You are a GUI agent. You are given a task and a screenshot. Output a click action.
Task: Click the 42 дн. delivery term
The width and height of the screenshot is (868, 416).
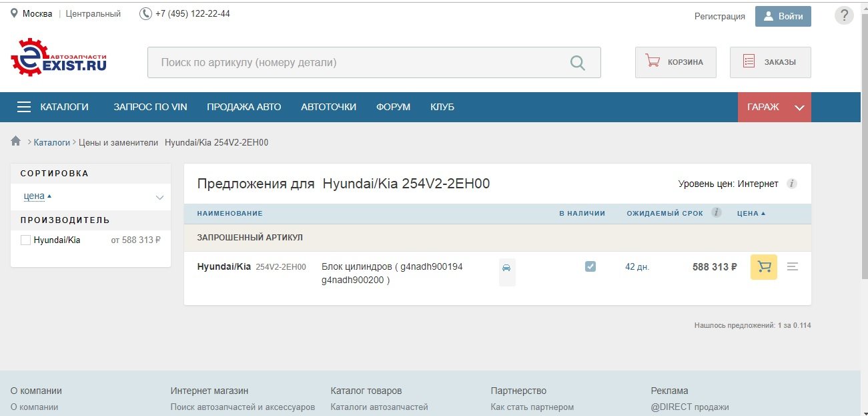[637, 267]
